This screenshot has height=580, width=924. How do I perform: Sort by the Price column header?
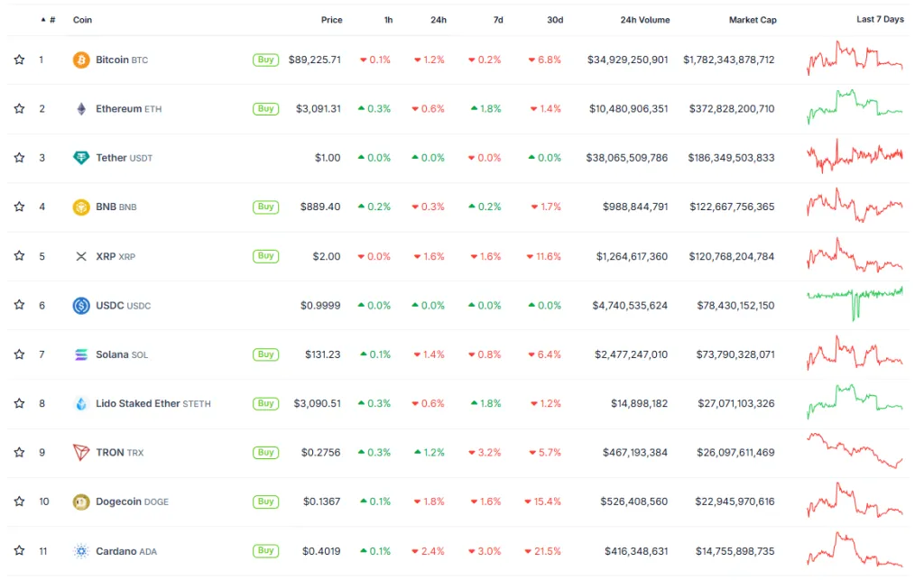click(x=331, y=20)
